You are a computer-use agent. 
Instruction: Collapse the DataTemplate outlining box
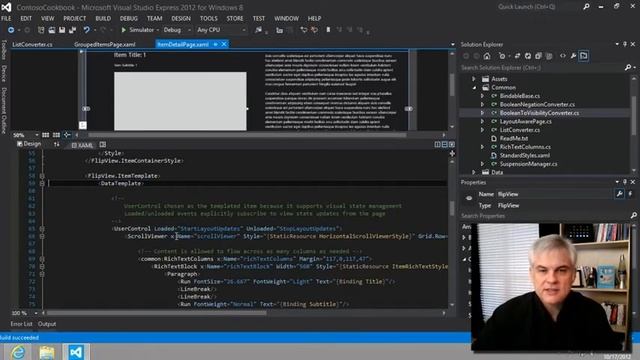coord(42,183)
